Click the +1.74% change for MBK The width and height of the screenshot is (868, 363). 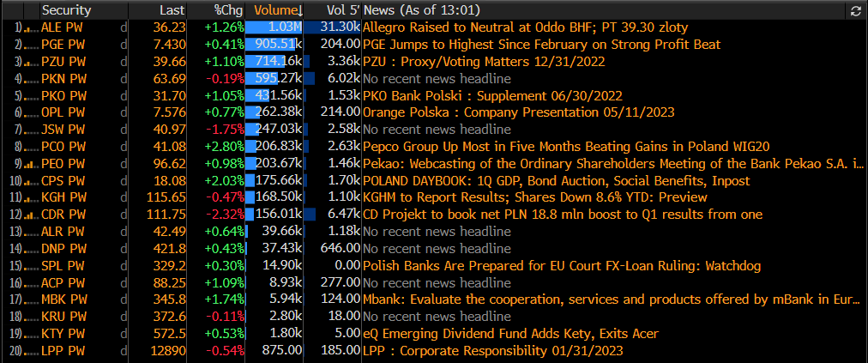pyautogui.click(x=225, y=300)
